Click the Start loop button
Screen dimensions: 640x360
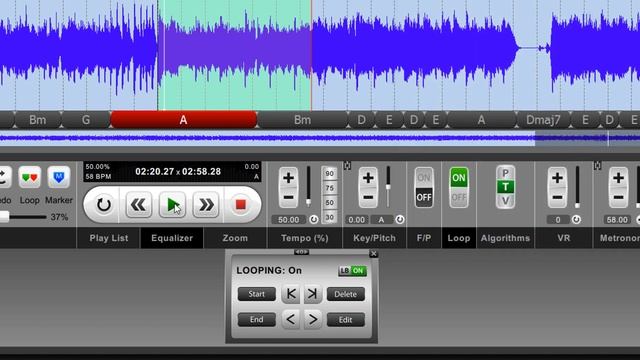tap(256, 294)
